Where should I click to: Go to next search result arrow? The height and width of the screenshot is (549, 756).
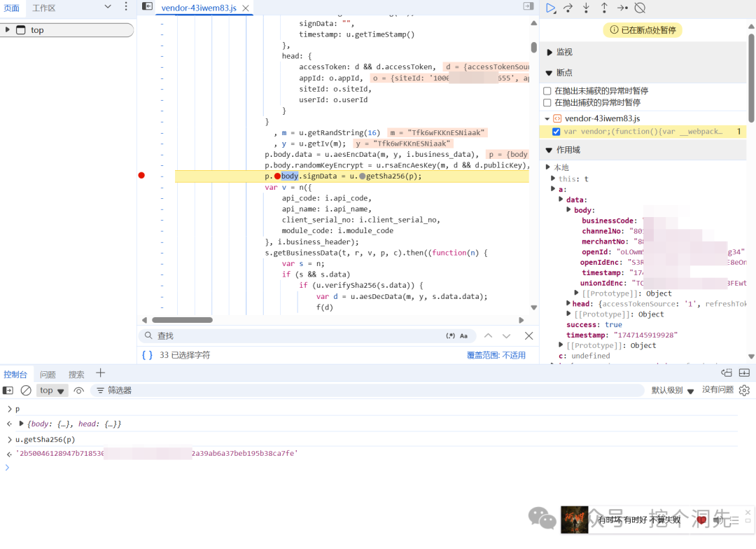pyautogui.click(x=506, y=335)
